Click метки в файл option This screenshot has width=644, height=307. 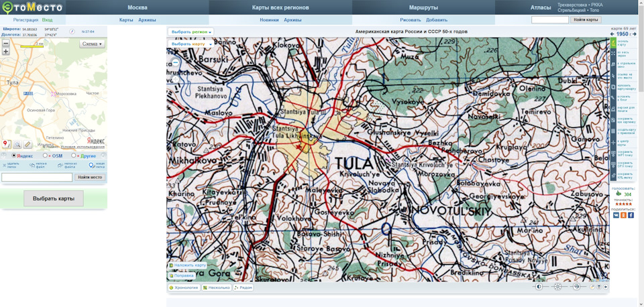tap(38, 166)
